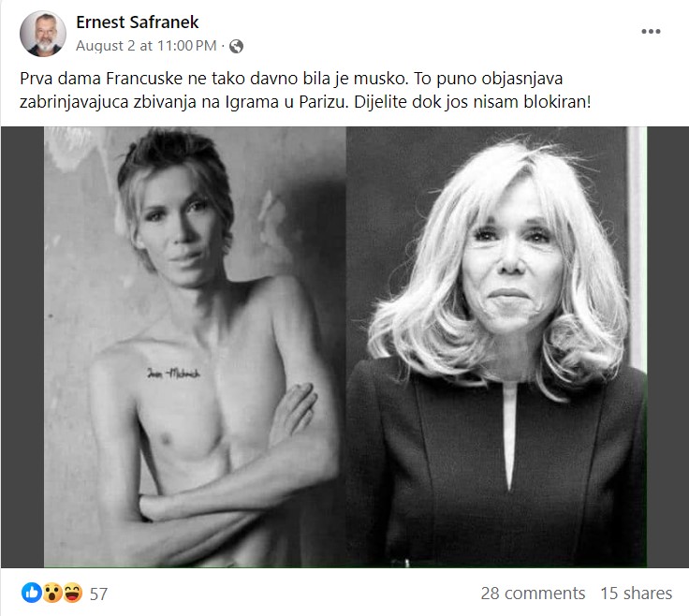View the 57 reactions count list
689x616 pixels.
[x=98, y=594]
